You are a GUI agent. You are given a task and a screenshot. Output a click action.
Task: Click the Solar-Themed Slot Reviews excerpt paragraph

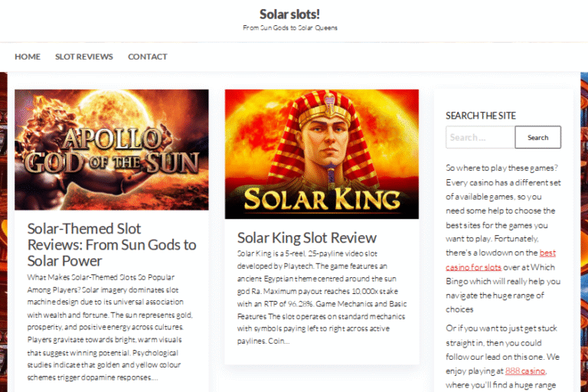111,327
